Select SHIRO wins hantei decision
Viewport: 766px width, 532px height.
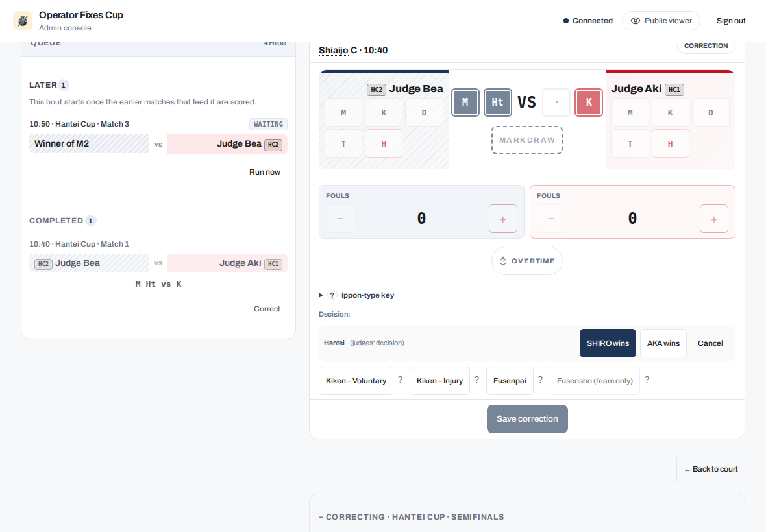(608, 343)
